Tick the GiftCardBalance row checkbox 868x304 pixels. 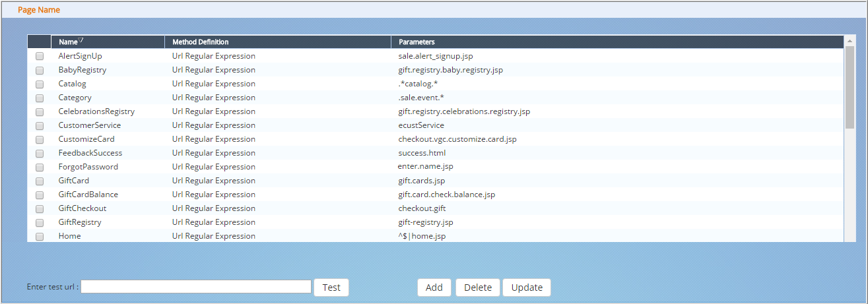pos(40,195)
